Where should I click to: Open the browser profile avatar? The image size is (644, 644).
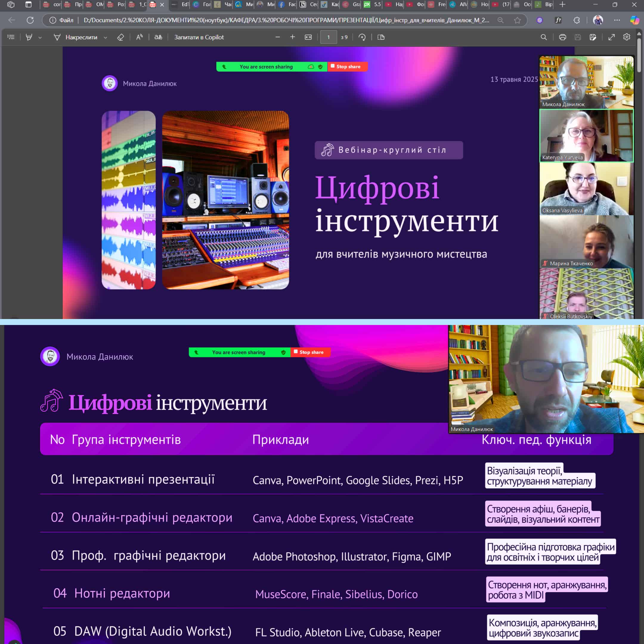pos(598,20)
